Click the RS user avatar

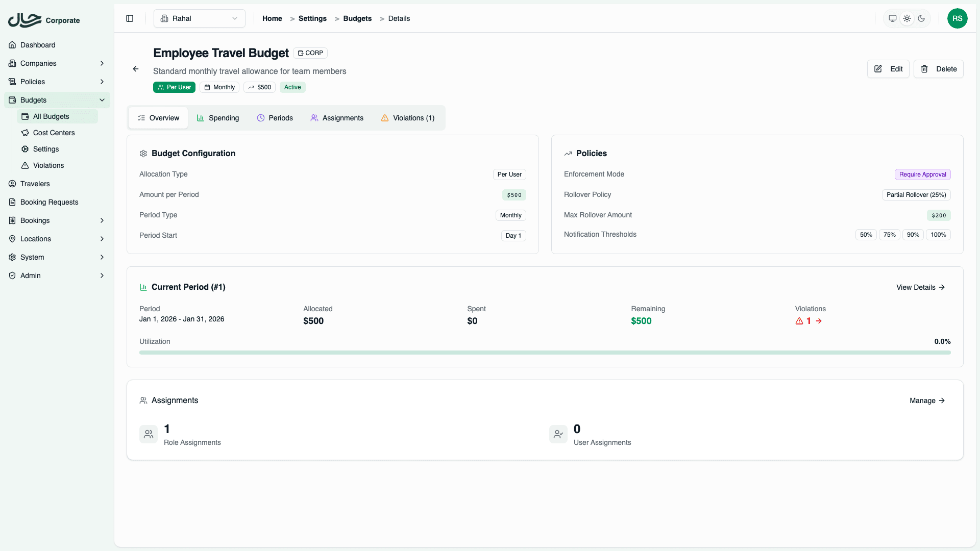(x=958, y=18)
